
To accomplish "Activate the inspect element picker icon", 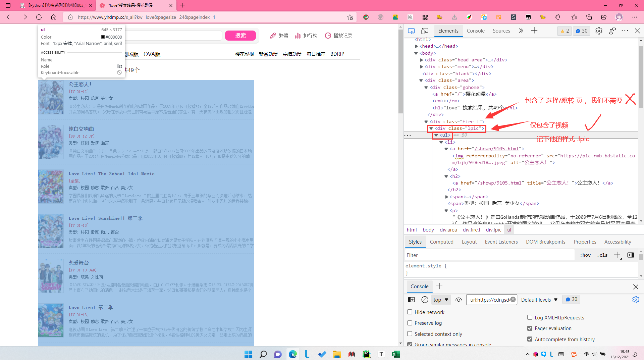I will (411, 31).
